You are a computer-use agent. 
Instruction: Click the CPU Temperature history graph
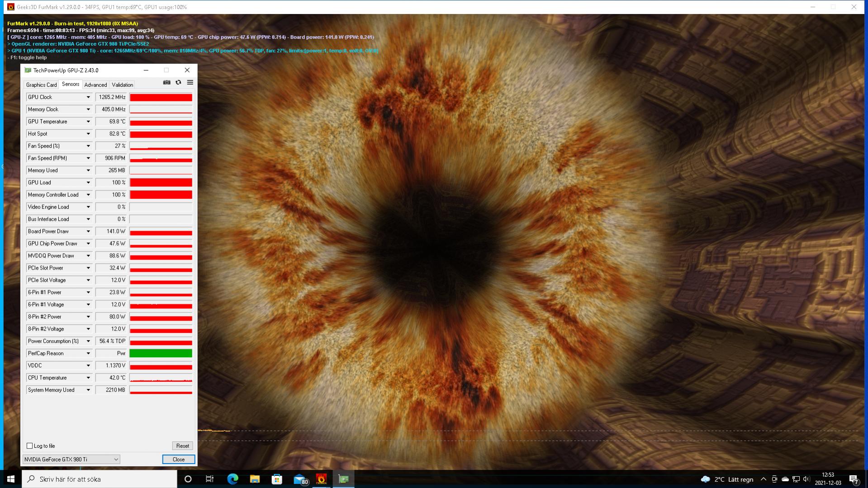161,378
